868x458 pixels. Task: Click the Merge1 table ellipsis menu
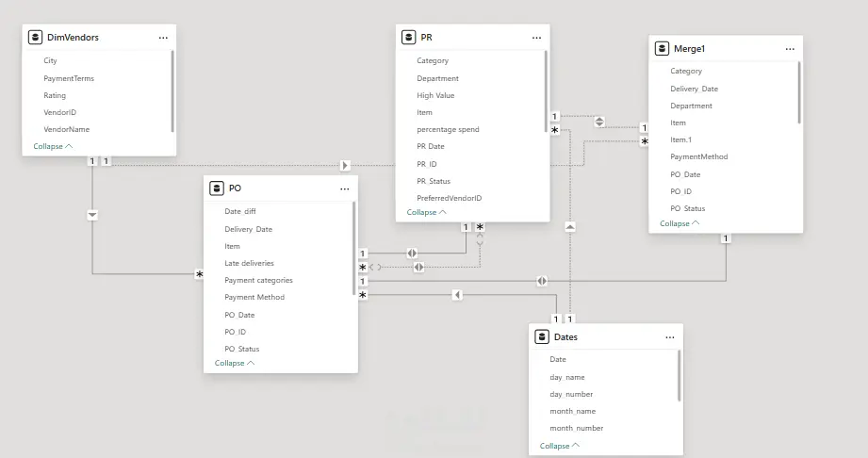click(790, 49)
